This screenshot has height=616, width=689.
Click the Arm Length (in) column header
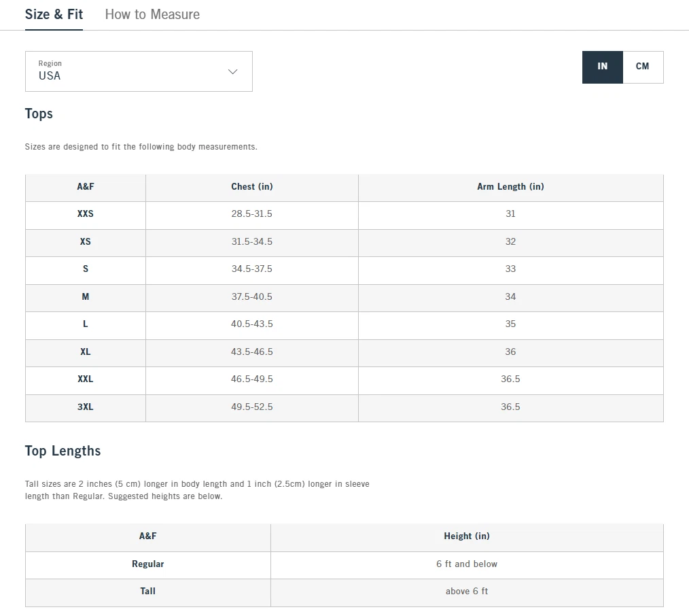510,186
